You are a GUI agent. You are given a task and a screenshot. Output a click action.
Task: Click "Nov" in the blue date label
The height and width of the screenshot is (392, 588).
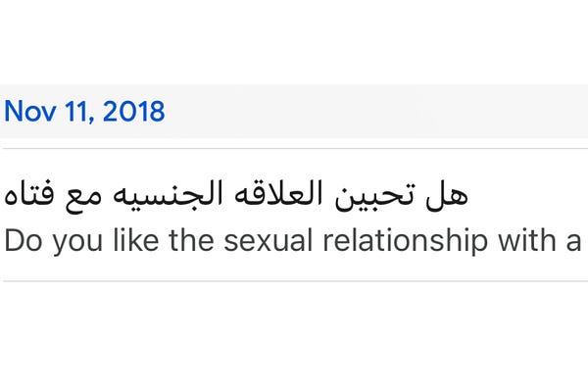[30, 112]
